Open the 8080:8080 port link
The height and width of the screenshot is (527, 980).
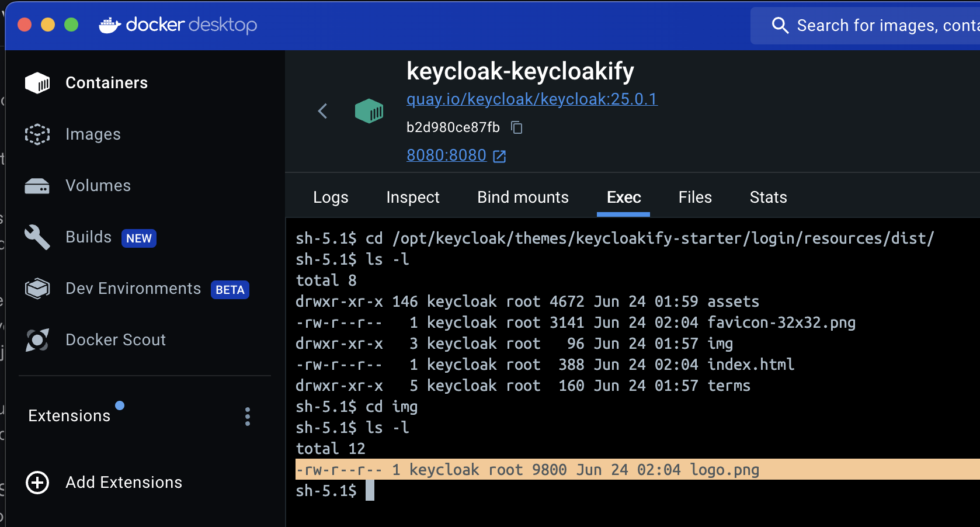pos(446,155)
